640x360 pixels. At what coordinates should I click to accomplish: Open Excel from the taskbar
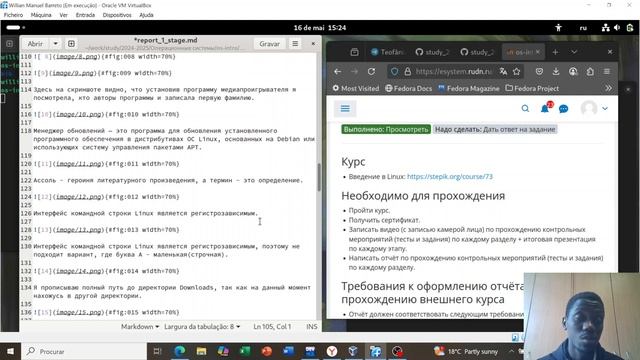coord(245,351)
